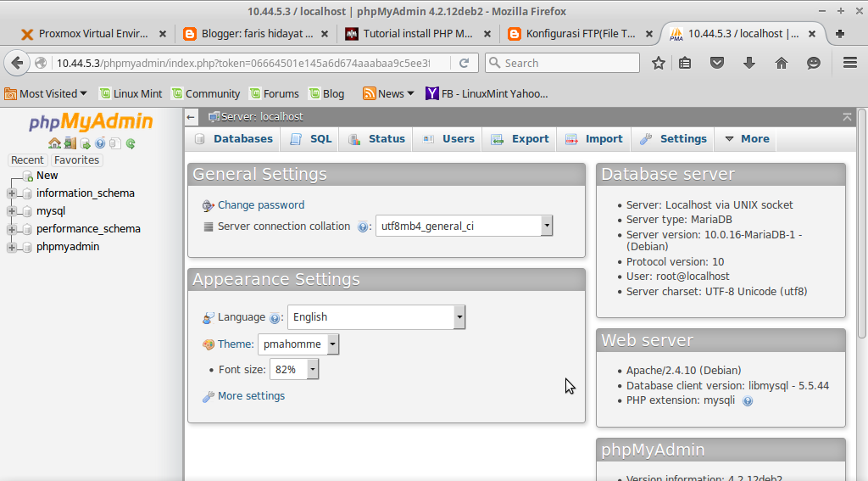Click the mysql database cylinder icon

(27, 211)
